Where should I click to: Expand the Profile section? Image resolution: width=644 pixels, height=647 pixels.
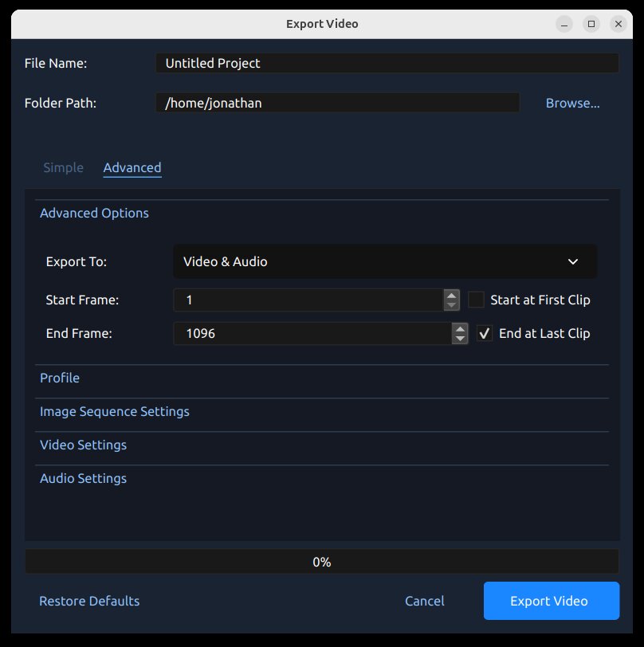tap(60, 378)
